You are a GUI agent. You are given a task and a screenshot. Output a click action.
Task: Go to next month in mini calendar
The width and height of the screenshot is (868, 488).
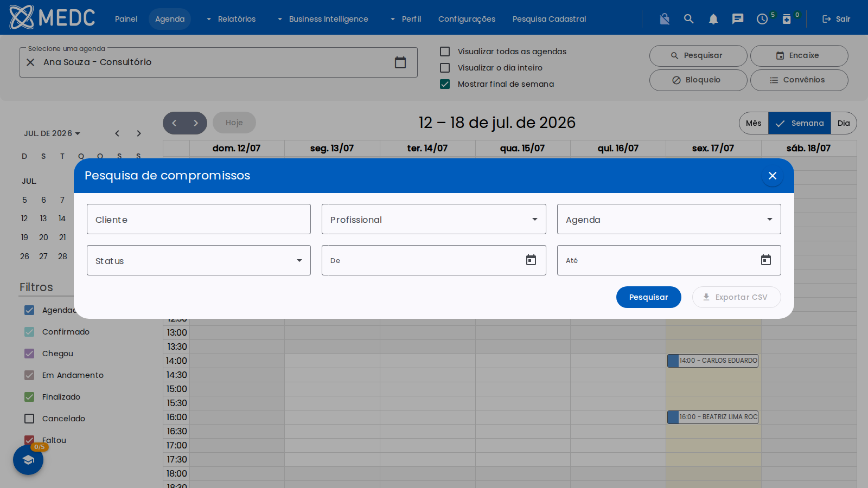pyautogui.click(x=139, y=133)
